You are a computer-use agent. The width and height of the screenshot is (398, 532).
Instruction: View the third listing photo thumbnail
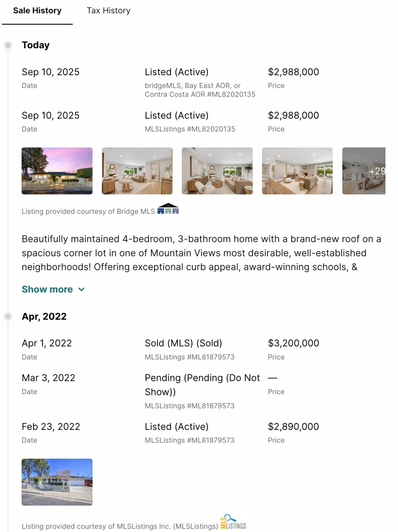click(x=217, y=171)
